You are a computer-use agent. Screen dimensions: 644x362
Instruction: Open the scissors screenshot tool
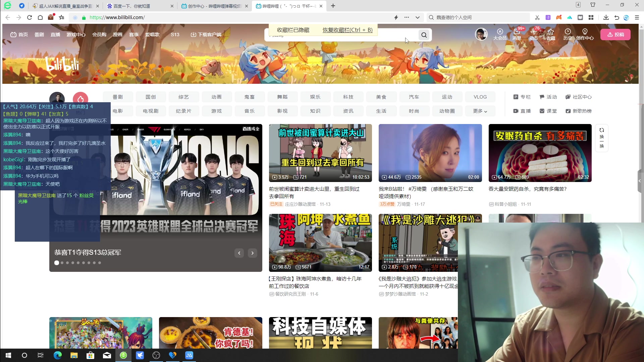pyautogui.click(x=537, y=17)
